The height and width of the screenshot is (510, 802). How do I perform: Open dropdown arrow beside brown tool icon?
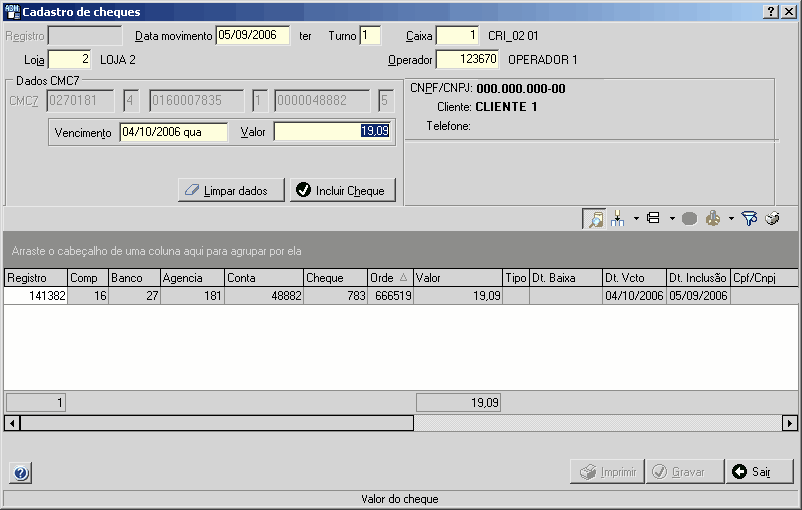(x=731, y=219)
